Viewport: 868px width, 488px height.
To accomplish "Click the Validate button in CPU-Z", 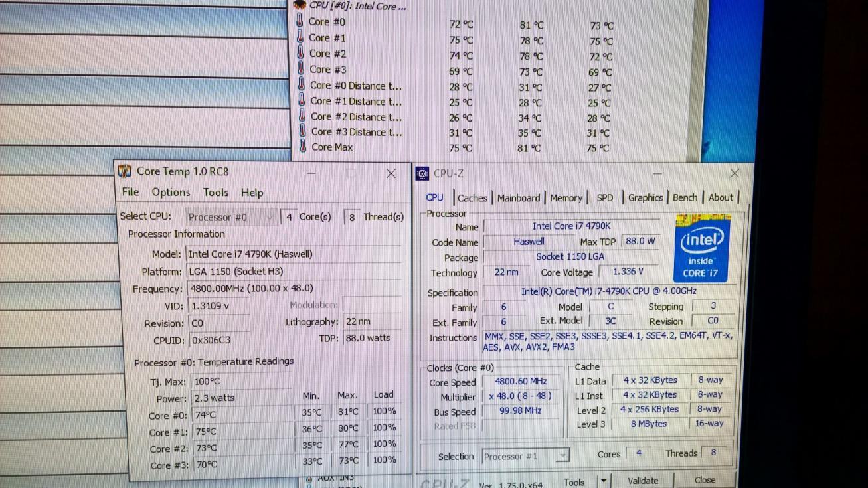I will click(643, 481).
